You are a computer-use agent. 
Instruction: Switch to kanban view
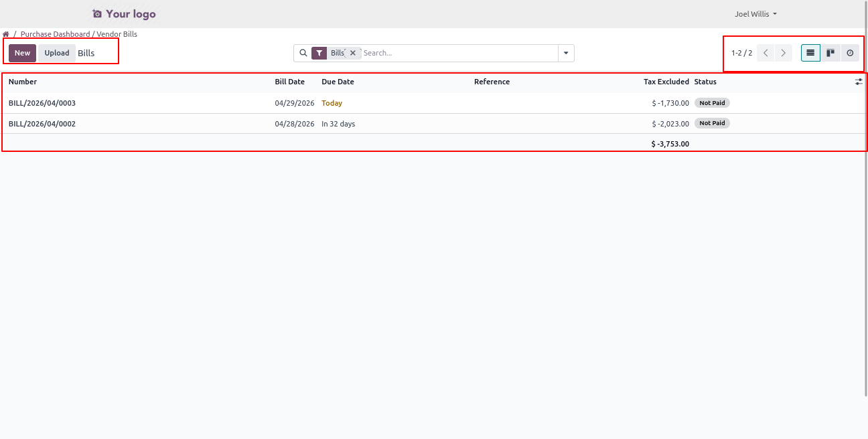click(830, 53)
